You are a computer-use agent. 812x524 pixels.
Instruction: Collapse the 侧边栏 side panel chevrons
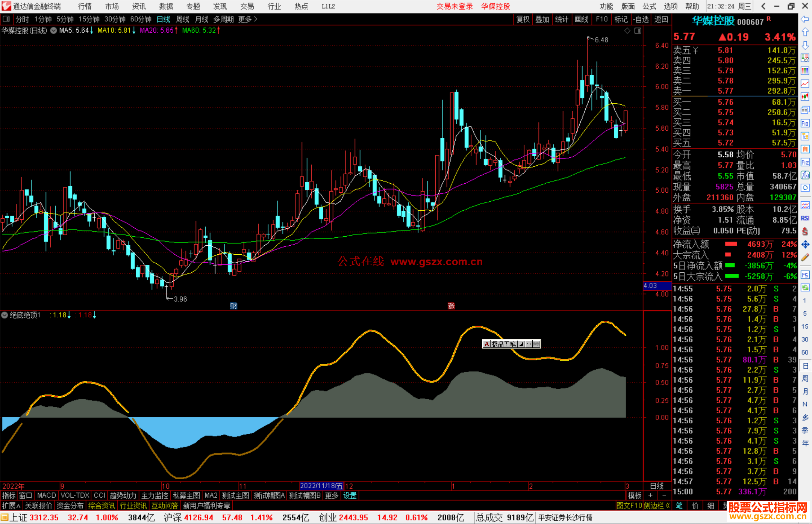(668, 506)
